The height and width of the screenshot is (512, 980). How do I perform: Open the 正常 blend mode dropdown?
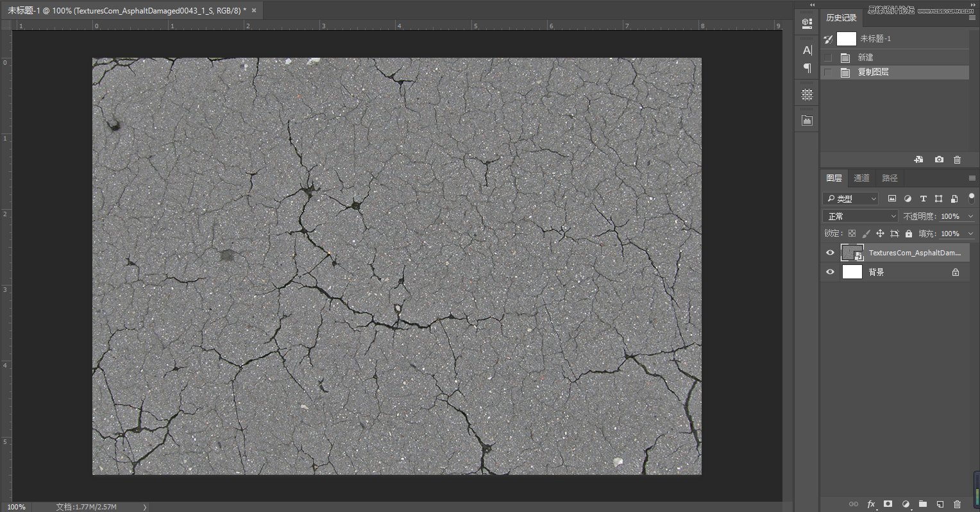tap(860, 216)
